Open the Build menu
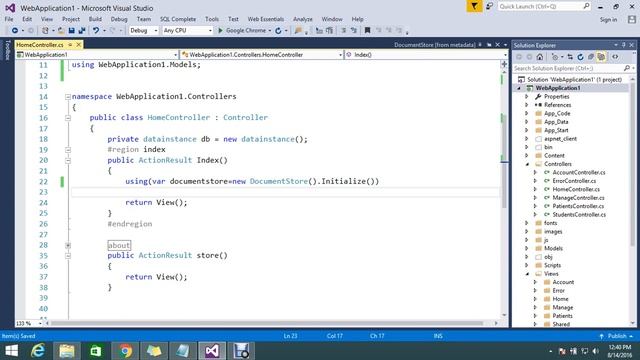The image size is (640, 360). pyautogui.click(x=95, y=19)
